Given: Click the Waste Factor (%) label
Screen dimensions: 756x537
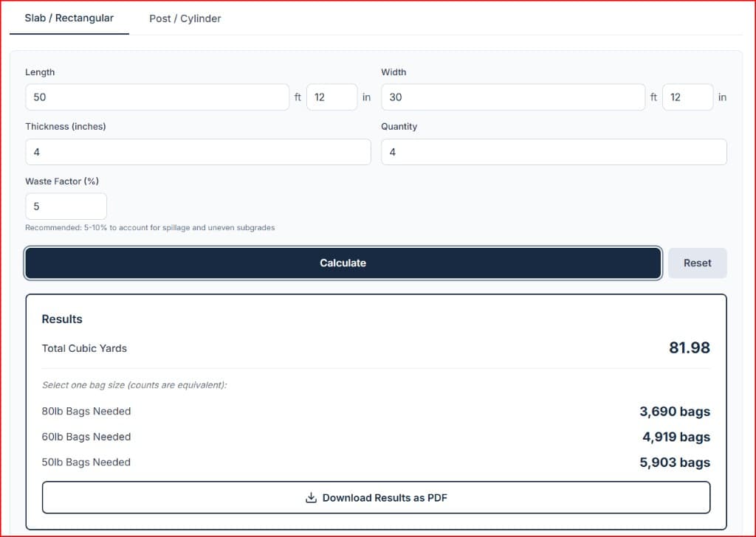Looking at the screenshot, I should (x=62, y=181).
